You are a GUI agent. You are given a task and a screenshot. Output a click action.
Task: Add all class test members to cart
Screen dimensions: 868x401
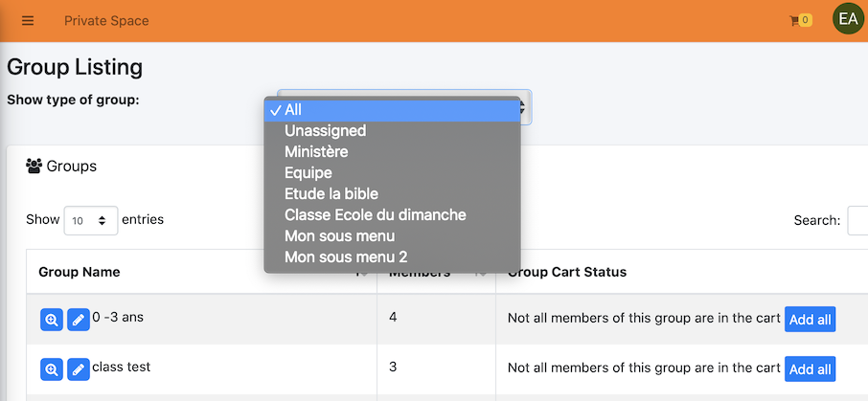[x=810, y=368]
